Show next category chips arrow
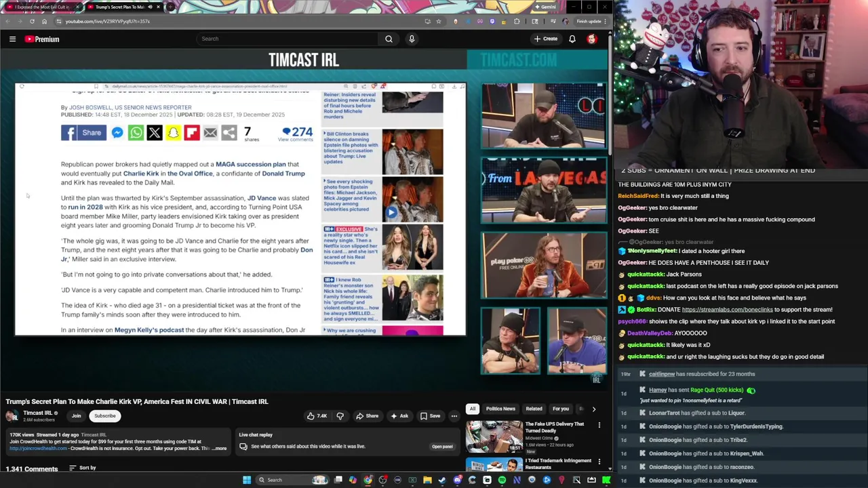Screen dimensions: 868x488 (x=593, y=409)
